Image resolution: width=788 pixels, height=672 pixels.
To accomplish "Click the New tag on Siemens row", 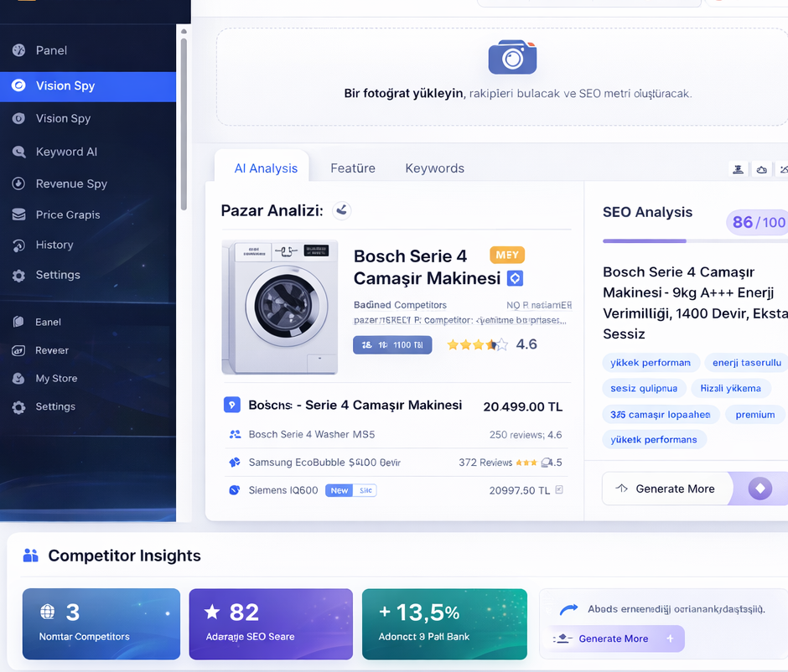I will pyautogui.click(x=340, y=491).
